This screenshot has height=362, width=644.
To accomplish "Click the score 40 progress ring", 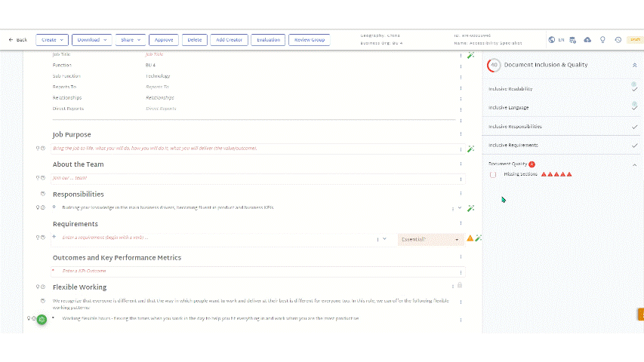I will 494,66.
